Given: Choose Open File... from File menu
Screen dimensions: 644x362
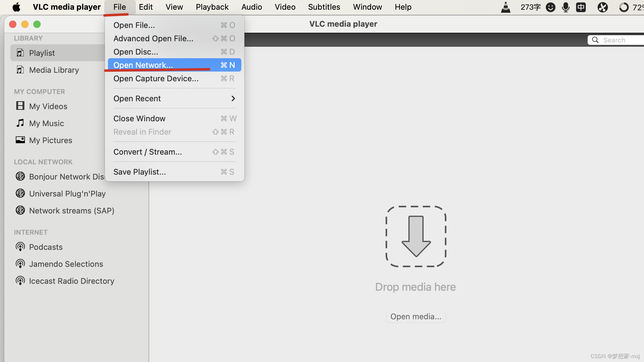Looking at the screenshot, I should (x=174, y=25).
